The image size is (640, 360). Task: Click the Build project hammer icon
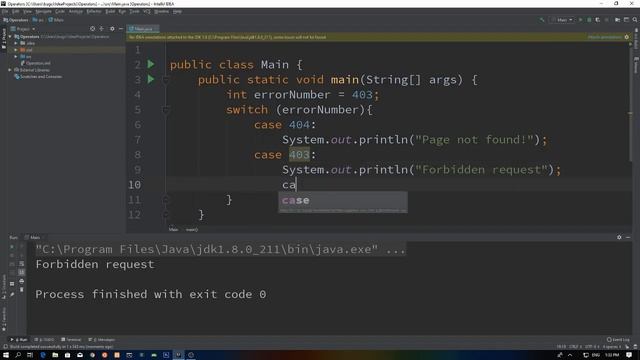point(542,20)
